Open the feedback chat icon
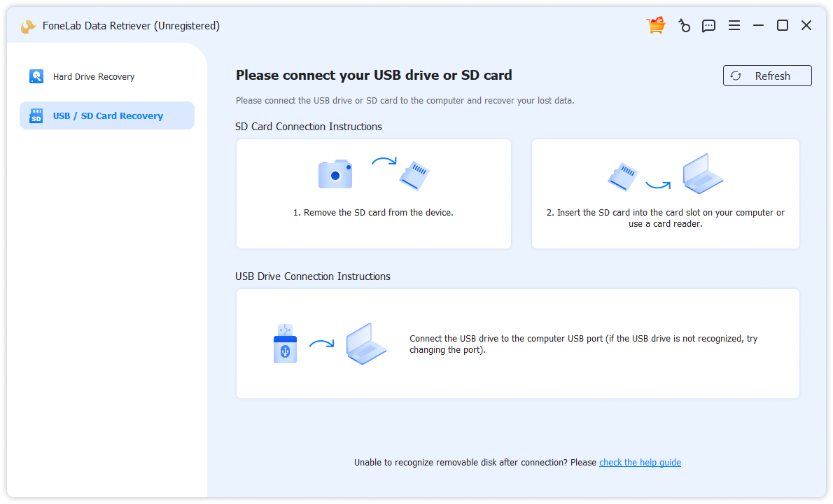833x504 pixels. tap(708, 25)
